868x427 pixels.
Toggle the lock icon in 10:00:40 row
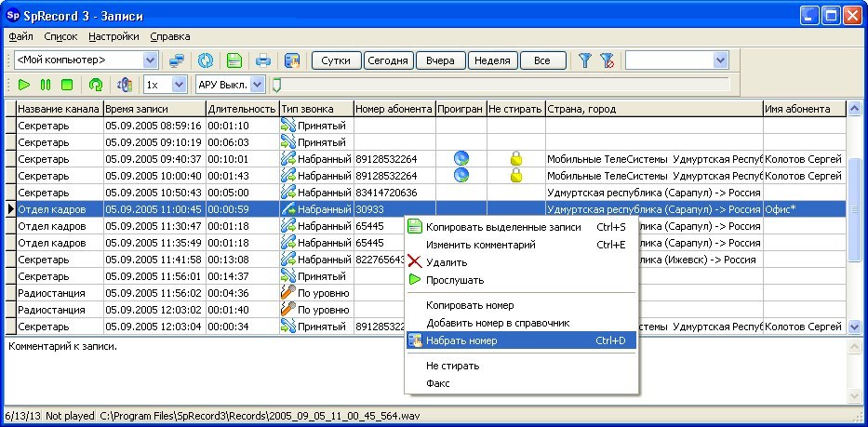[x=516, y=176]
